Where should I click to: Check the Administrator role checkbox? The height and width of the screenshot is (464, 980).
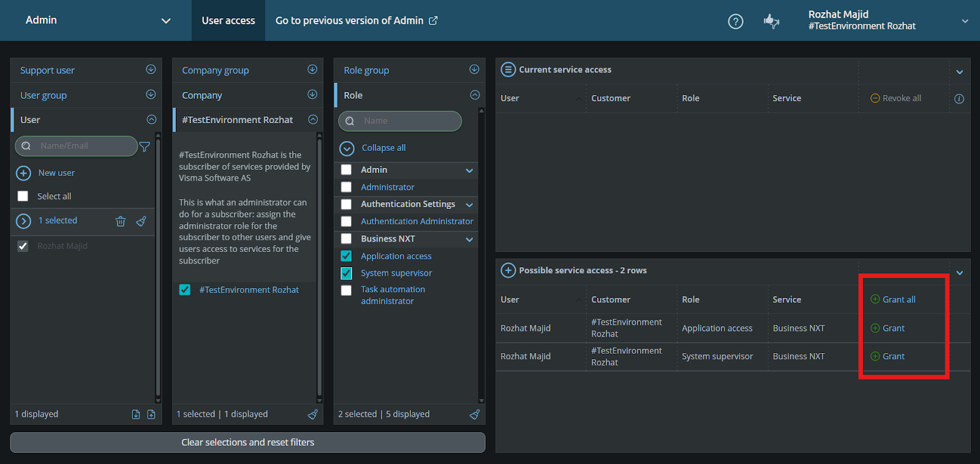click(x=347, y=187)
